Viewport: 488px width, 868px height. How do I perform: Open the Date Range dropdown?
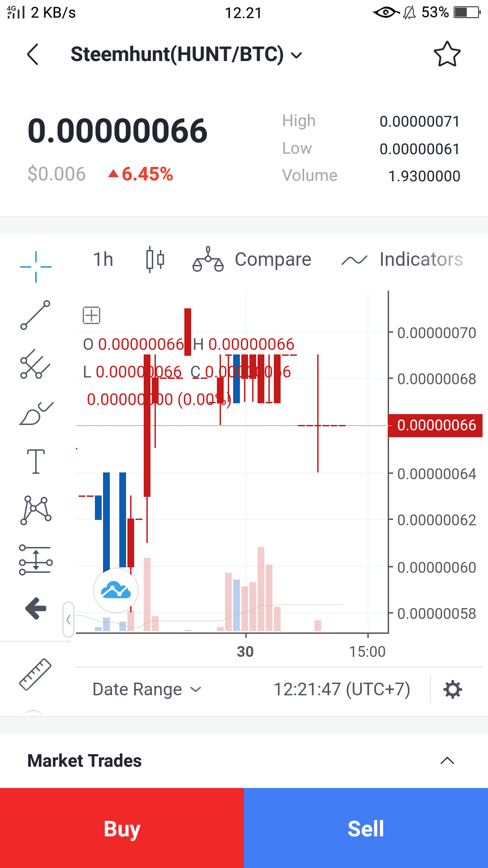coord(146,689)
